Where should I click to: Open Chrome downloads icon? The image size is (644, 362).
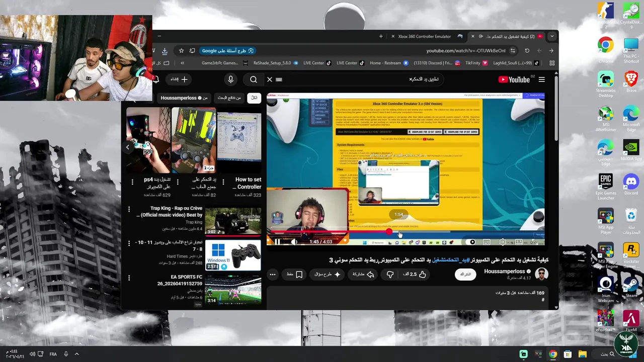click(x=165, y=51)
